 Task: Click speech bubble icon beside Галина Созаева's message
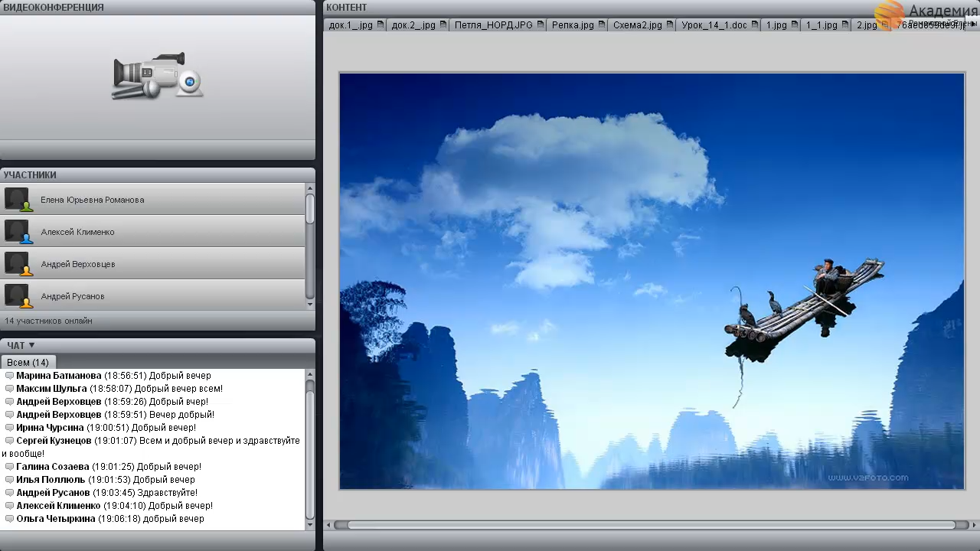coord(9,467)
